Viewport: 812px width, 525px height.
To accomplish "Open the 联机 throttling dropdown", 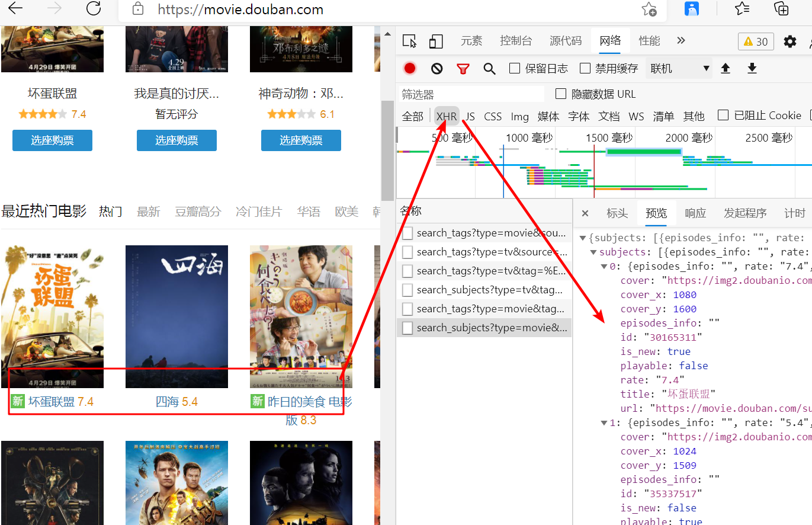I will pos(679,69).
